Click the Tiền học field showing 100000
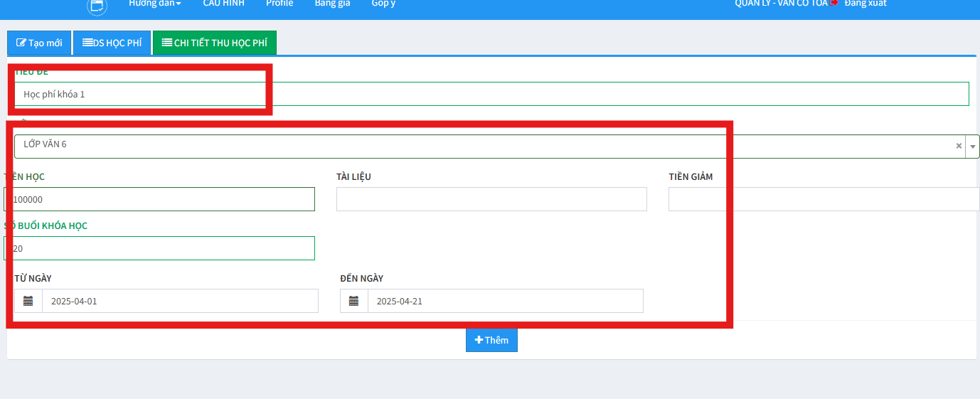This screenshot has height=399, width=980. click(x=160, y=199)
